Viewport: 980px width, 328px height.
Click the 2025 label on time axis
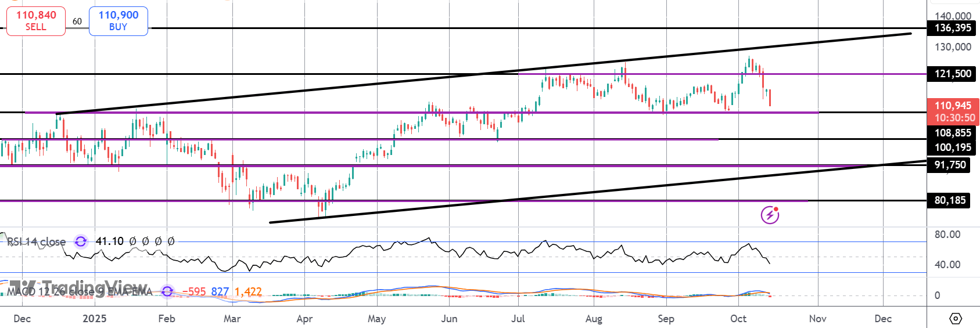[x=94, y=319]
